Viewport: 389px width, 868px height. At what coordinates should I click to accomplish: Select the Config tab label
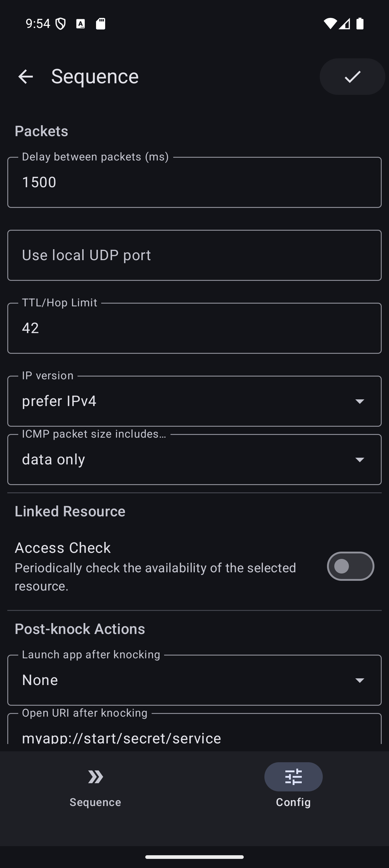click(293, 802)
